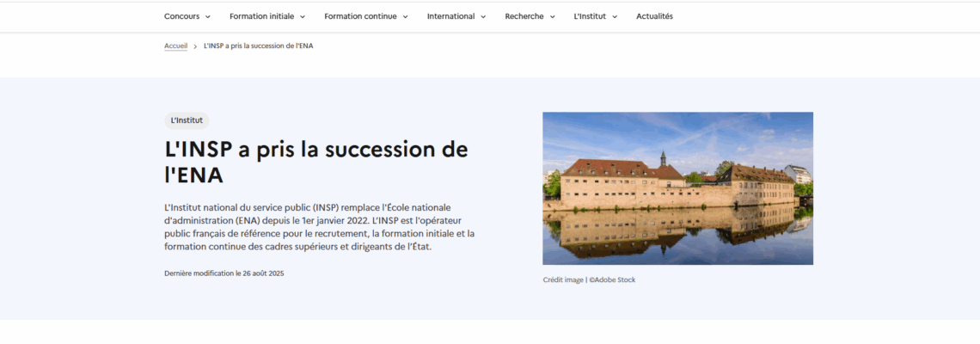Click the Dernière modification date text

pyautogui.click(x=224, y=273)
